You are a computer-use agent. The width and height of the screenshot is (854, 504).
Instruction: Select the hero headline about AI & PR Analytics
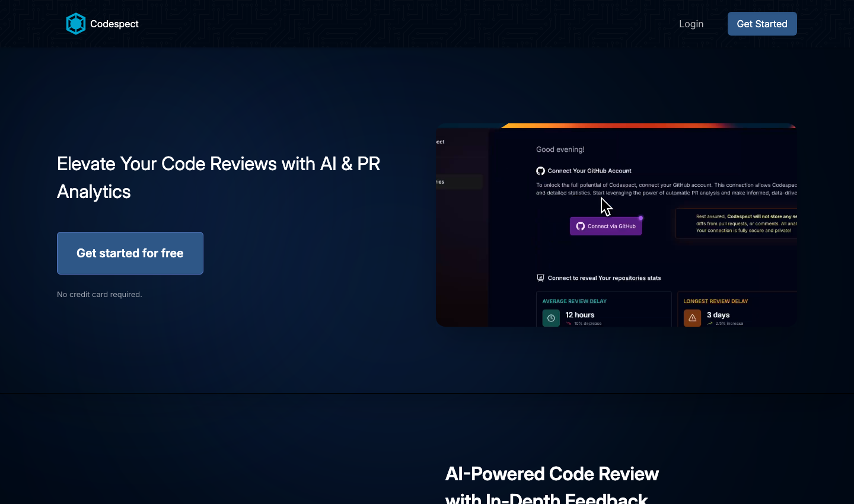219,177
